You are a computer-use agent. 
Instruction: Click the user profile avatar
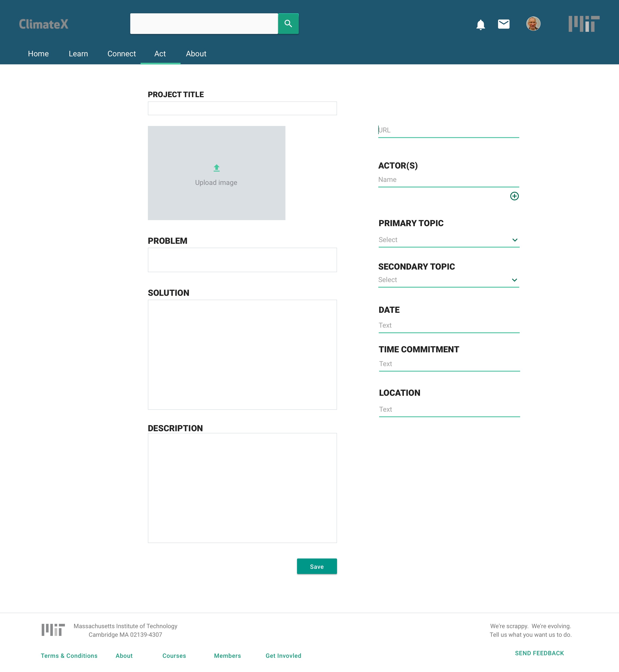coord(533,24)
